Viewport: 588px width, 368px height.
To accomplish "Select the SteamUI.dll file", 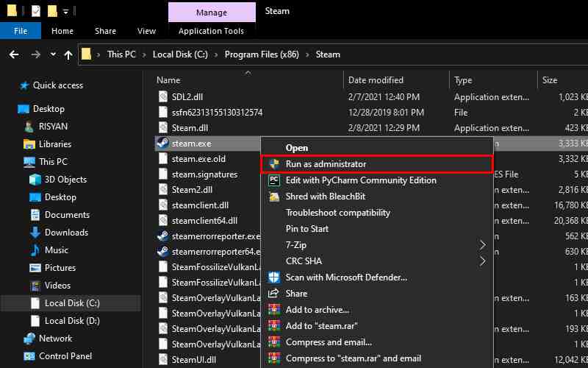I will tap(193, 359).
